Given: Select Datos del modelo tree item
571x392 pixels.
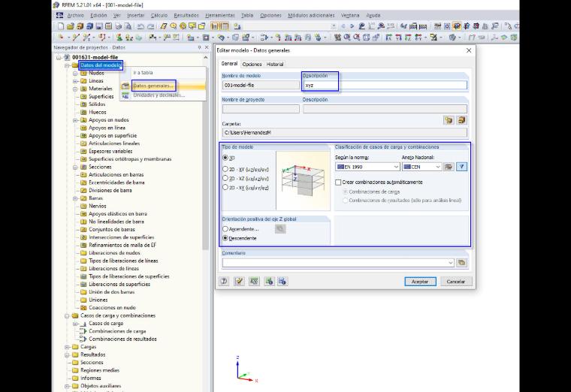Looking at the screenshot, I should click(101, 65).
